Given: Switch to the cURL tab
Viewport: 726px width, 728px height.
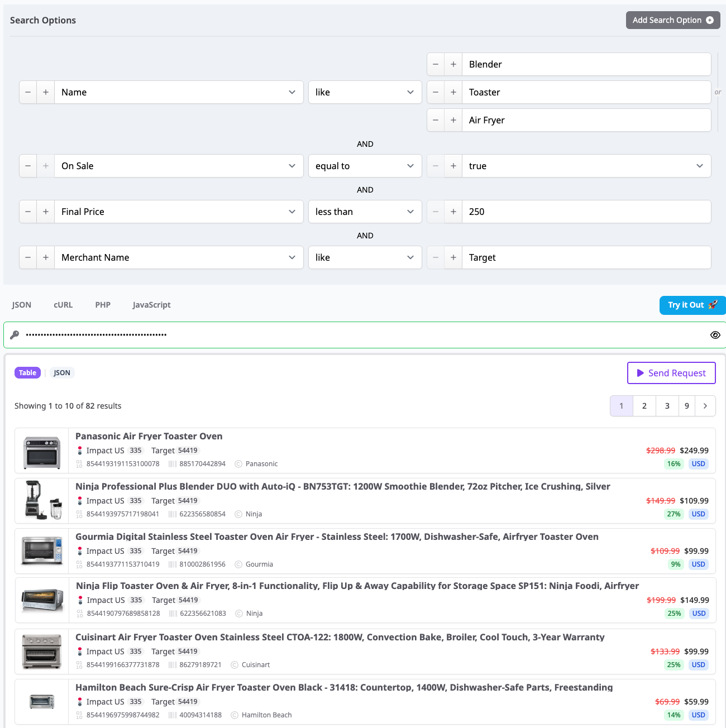Looking at the screenshot, I should tap(63, 305).
